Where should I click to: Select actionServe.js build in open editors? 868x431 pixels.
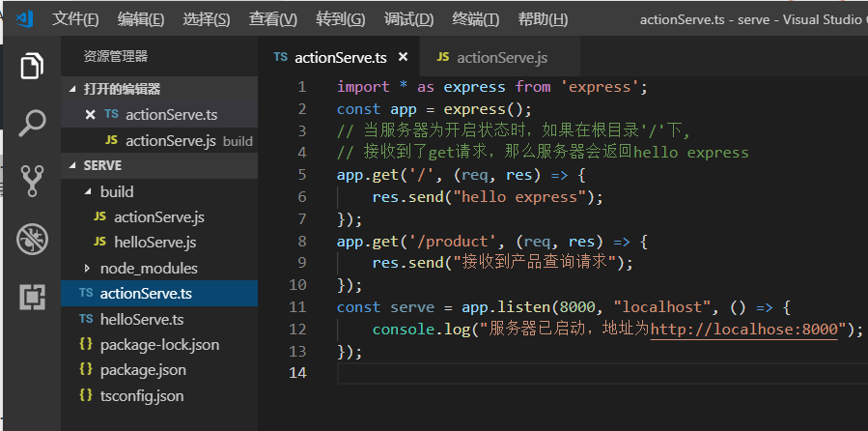tap(159, 141)
